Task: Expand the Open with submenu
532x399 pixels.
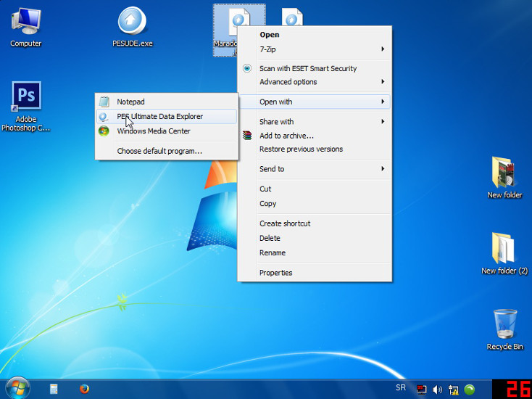Action: coord(315,102)
